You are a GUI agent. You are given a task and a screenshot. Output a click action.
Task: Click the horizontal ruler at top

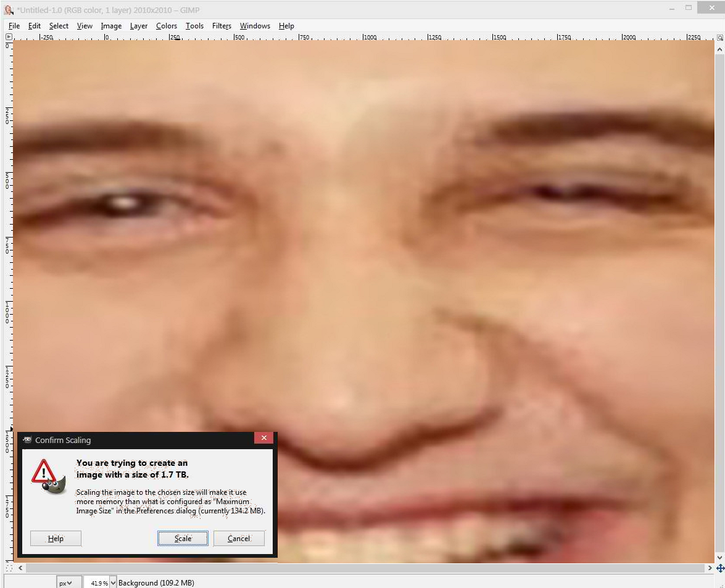coord(363,37)
